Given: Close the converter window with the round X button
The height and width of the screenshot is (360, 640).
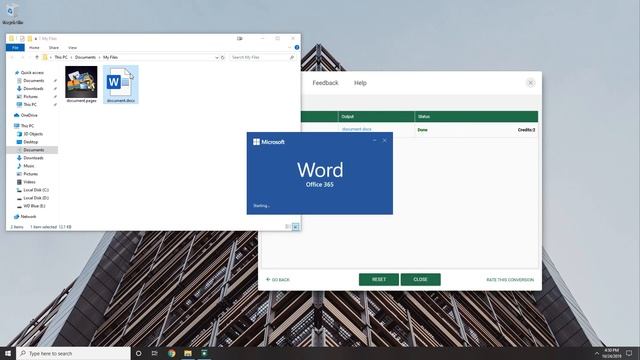Looking at the screenshot, I should pos(530,83).
